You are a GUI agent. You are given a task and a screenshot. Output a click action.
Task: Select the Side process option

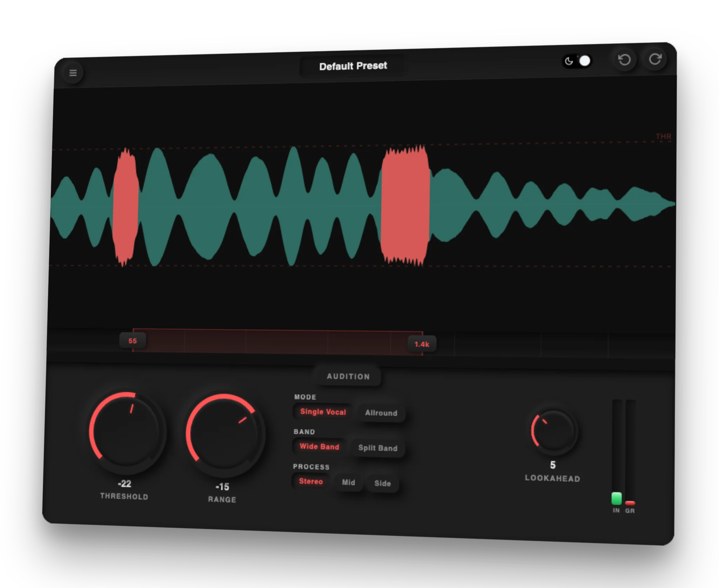coord(382,484)
